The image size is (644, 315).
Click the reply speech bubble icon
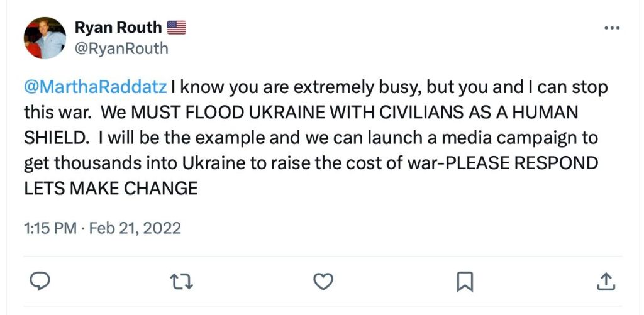pos(40,280)
